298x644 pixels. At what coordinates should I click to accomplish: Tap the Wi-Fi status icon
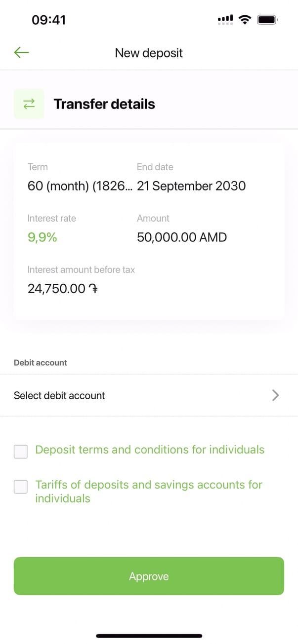click(244, 20)
